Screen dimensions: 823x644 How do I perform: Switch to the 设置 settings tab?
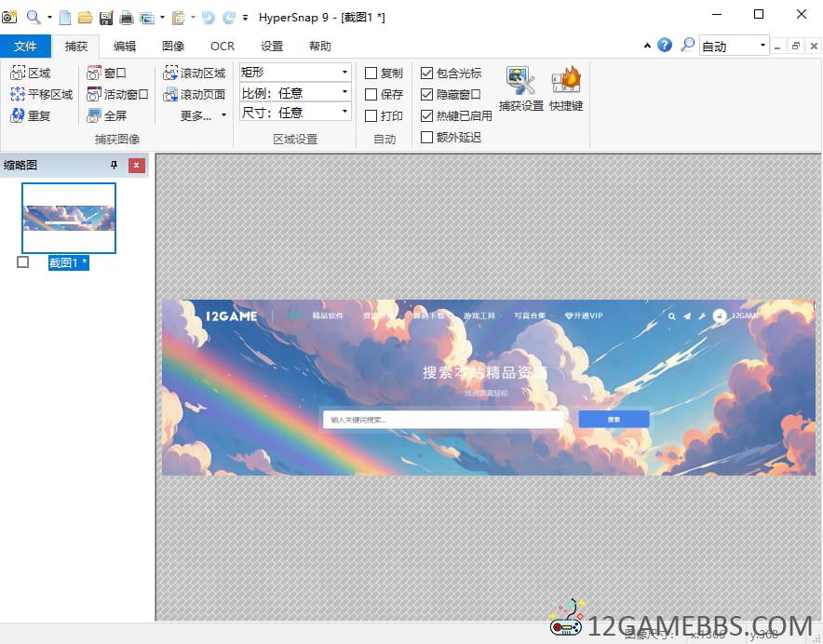click(x=272, y=47)
